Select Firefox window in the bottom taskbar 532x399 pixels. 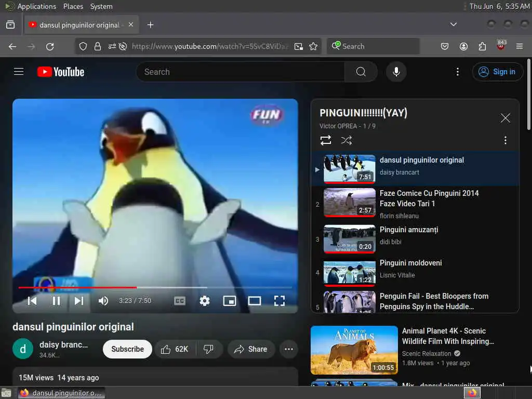click(x=61, y=393)
